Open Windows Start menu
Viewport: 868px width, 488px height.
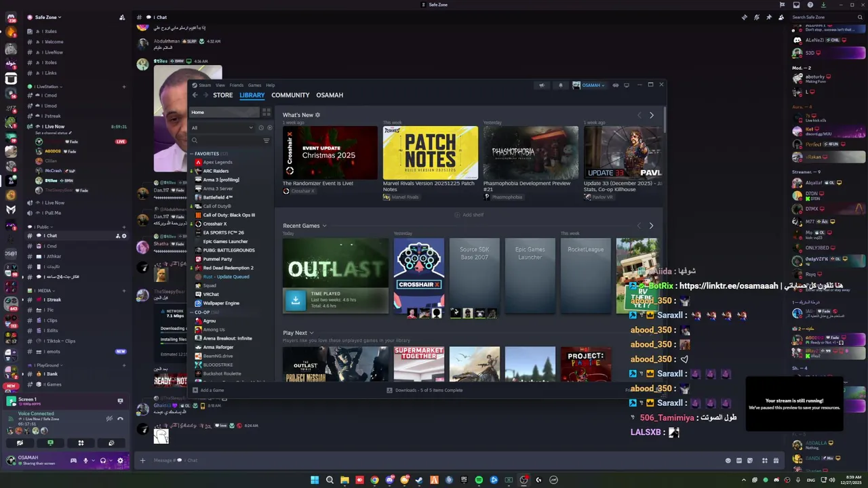(315, 480)
